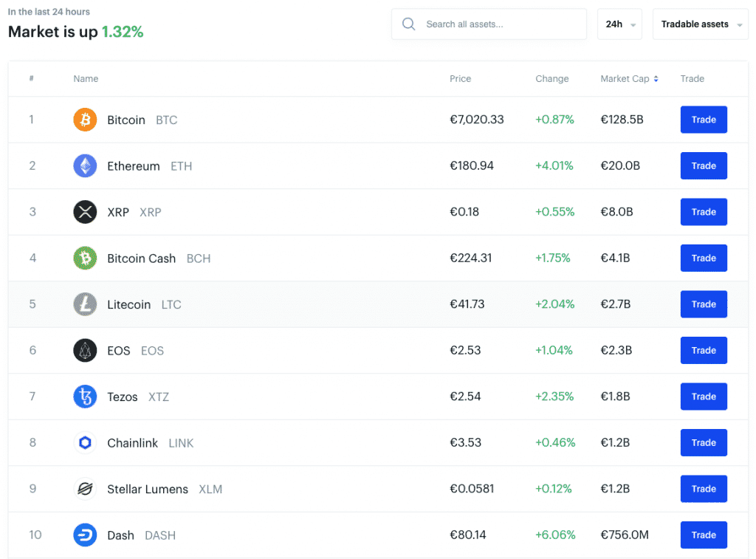Click the BTC ticker label
Image resolution: width=756 pixels, height=559 pixels.
166,120
